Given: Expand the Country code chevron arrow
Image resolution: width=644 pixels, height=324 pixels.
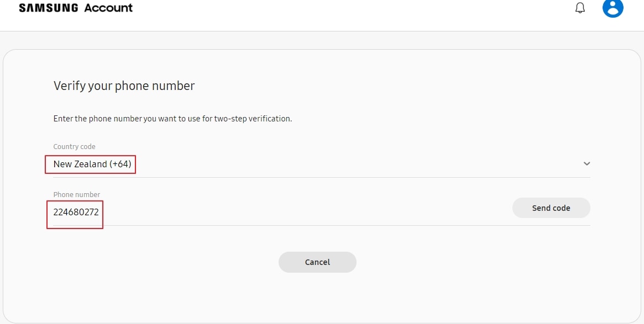Looking at the screenshot, I should click(587, 163).
